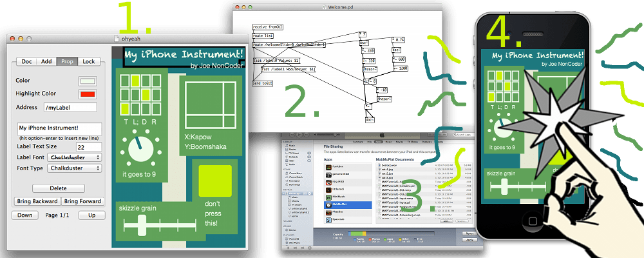This screenshot has width=644, height=258.
Task: Select title label 'My iPhone Instrument!' on editor canvas
Action: click(184, 56)
